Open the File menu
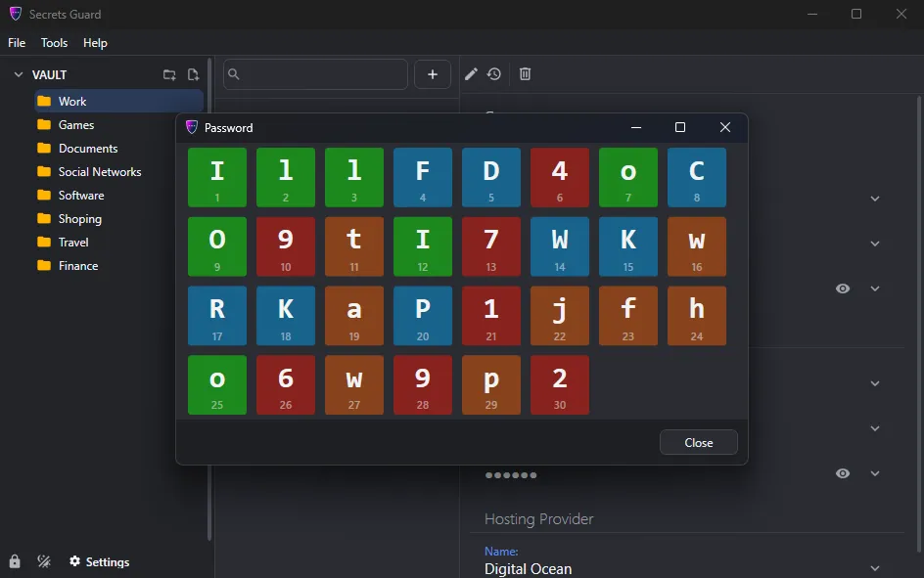The width and height of the screenshot is (924, 578). click(17, 43)
